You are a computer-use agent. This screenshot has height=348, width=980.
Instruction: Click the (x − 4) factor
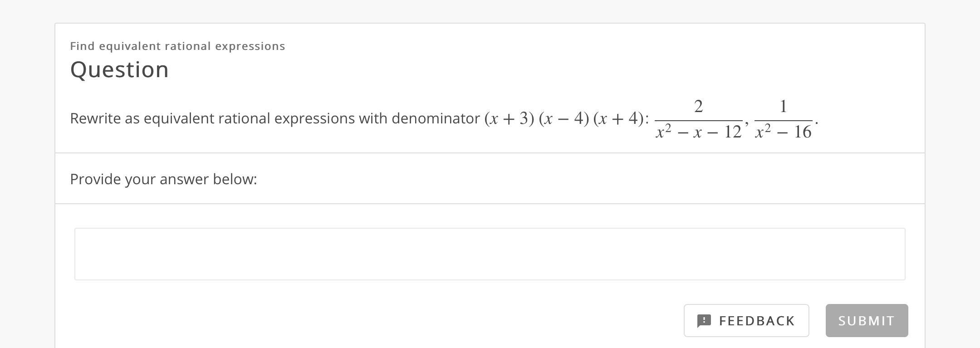(563, 118)
